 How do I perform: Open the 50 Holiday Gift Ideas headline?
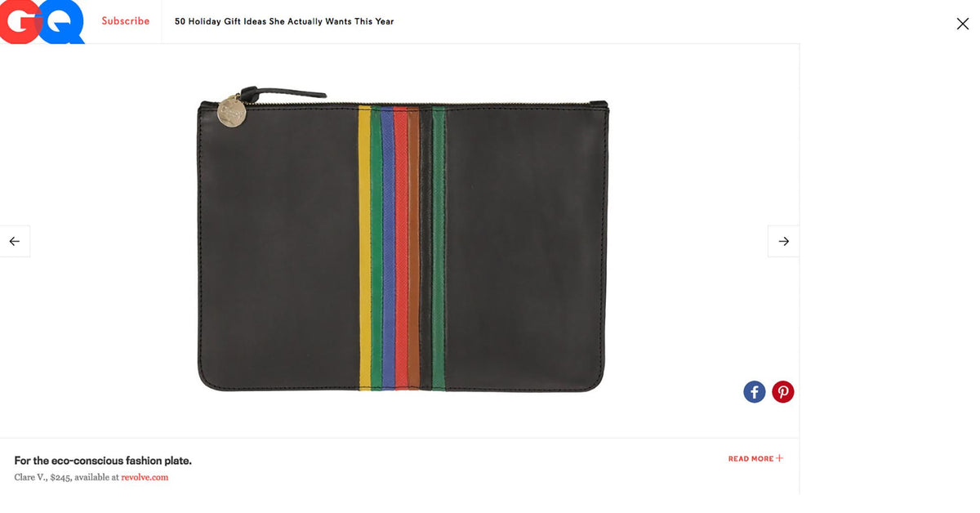point(284,21)
